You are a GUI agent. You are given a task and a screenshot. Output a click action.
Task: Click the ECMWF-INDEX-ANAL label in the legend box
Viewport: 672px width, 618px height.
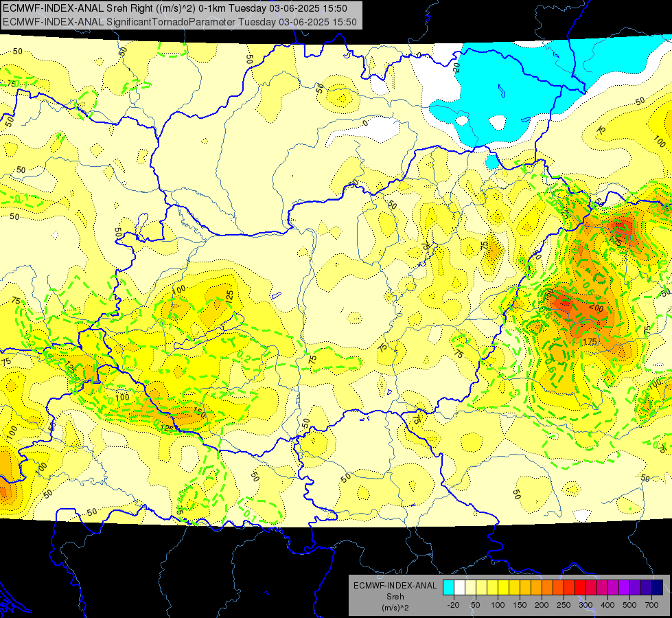395,586
